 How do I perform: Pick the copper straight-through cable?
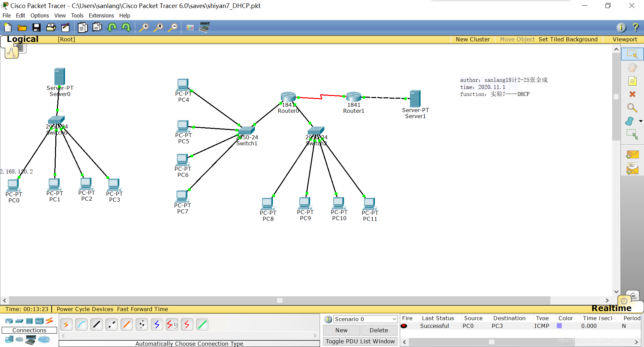coord(97,325)
